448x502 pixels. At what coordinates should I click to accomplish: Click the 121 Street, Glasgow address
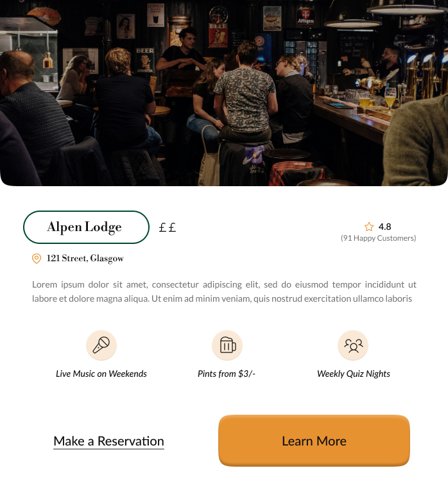pyautogui.click(x=85, y=258)
